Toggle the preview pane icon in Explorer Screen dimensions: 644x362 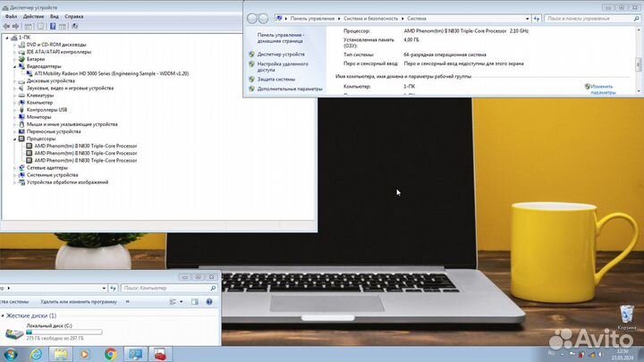pyautogui.click(x=195, y=302)
